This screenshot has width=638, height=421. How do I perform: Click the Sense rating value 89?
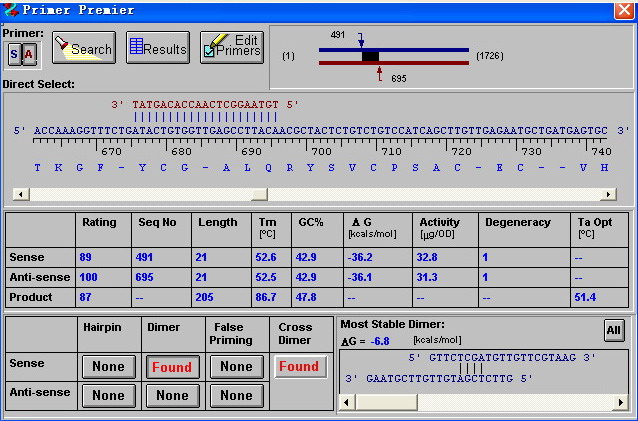[85, 257]
